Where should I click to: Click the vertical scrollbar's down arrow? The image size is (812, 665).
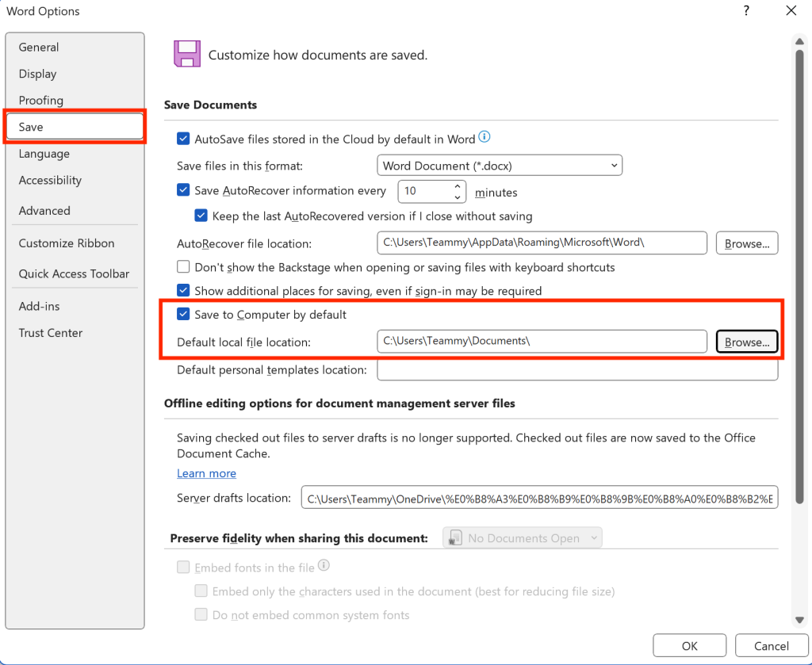pyautogui.click(x=800, y=620)
